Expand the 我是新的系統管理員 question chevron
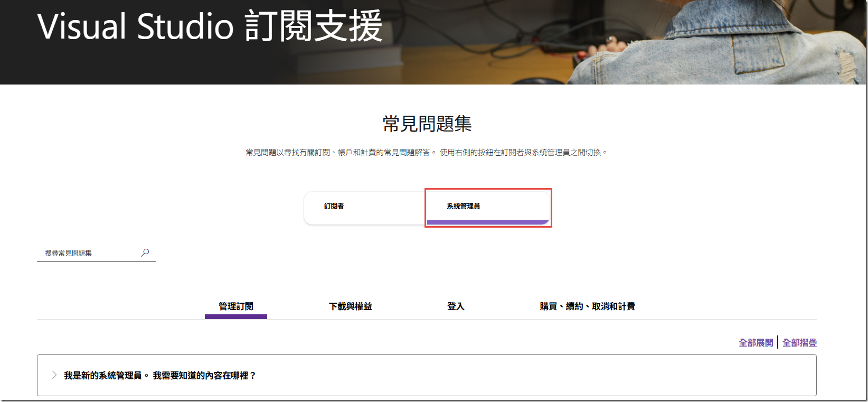Image resolution: width=868 pixels, height=402 pixels. (x=54, y=375)
